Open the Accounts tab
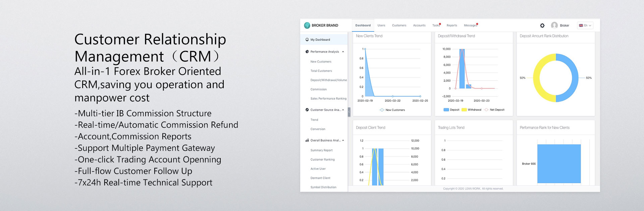644x211 pixels. click(419, 25)
